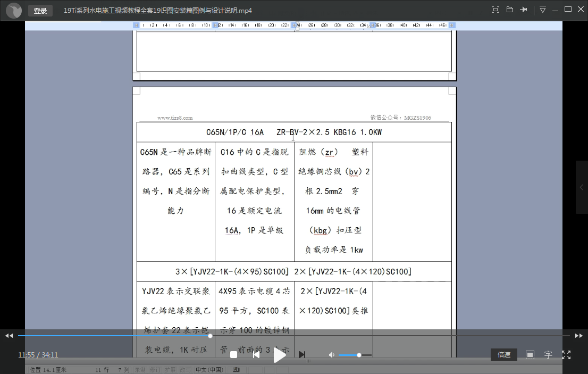Fast-forward the video with the double-right arrows
The image size is (588, 374).
578,336
